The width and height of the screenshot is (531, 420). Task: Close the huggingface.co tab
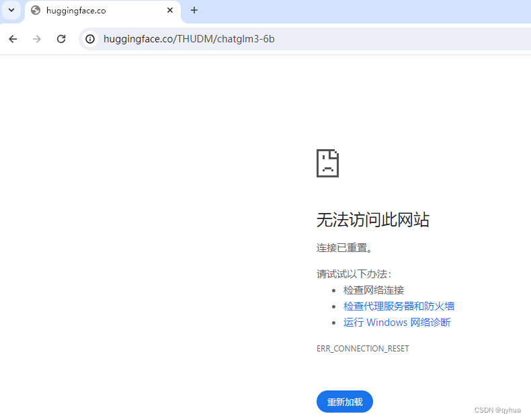pyautogui.click(x=170, y=11)
